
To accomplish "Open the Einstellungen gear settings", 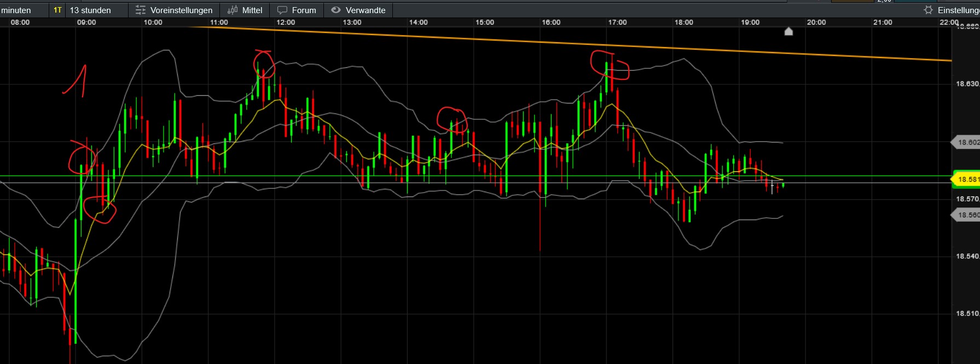I will [952, 10].
